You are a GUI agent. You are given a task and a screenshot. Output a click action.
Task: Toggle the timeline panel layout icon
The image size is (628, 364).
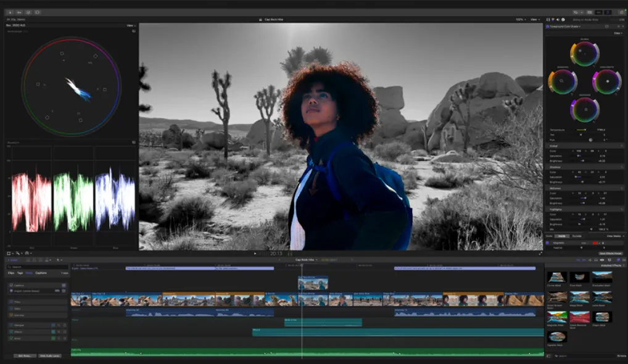pyautogui.click(x=599, y=12)
